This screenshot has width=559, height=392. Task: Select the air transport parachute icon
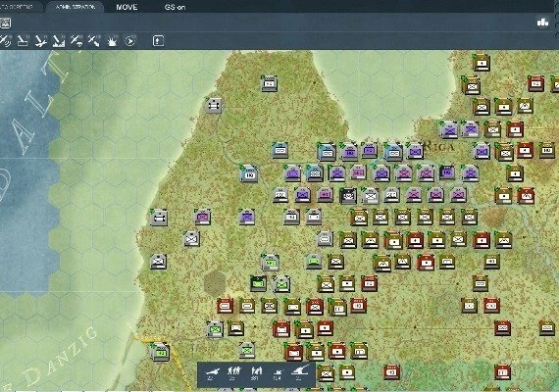[76, 41]
